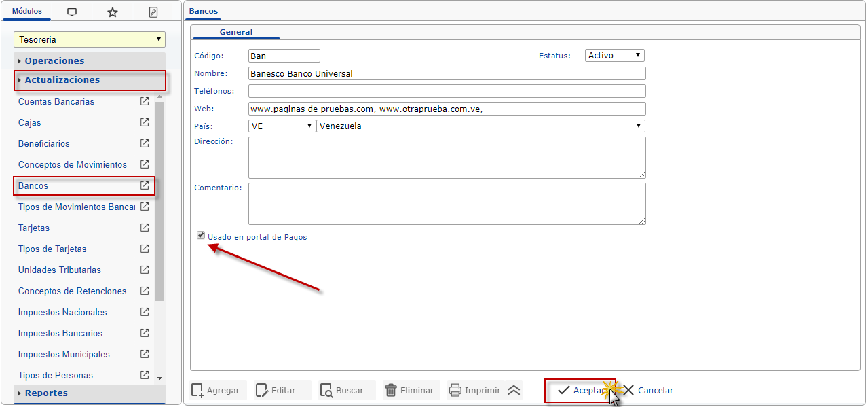Viewport: 868px width, 407px height.
Task: Click into the Teléfonos input field
Action: click(x=447, y=91)
